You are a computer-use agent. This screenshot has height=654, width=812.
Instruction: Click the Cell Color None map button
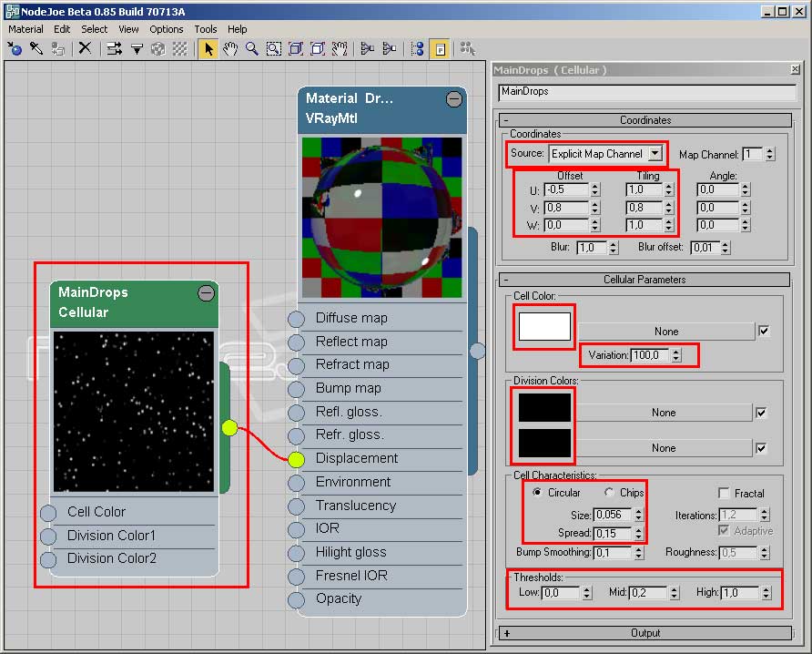click(x=665, y=332)
